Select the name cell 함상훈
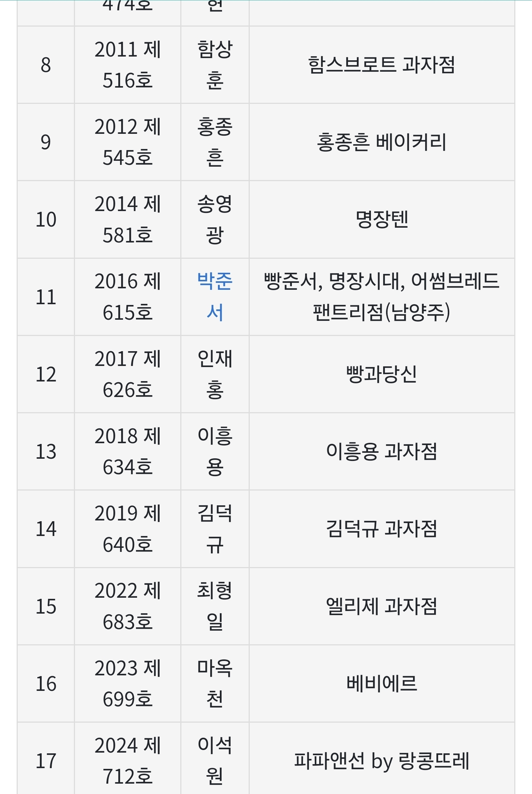Screen dimensions: 532x794 215,65
